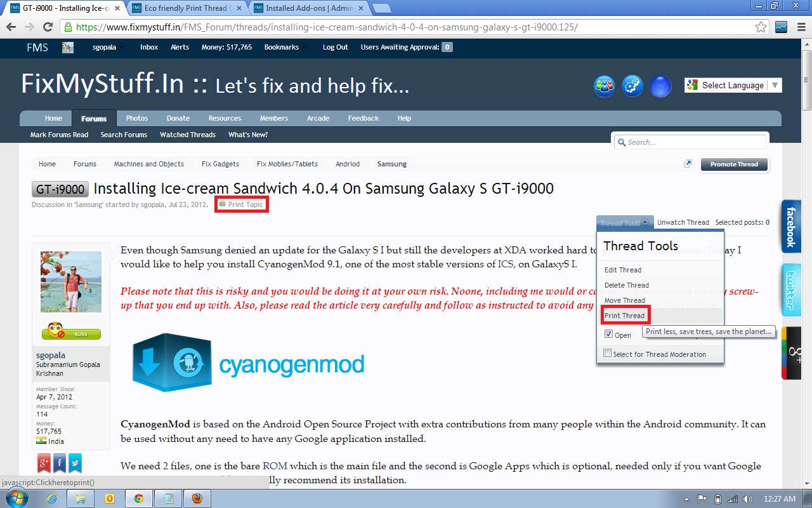Expand the sgopala account menu

point(108,47)
